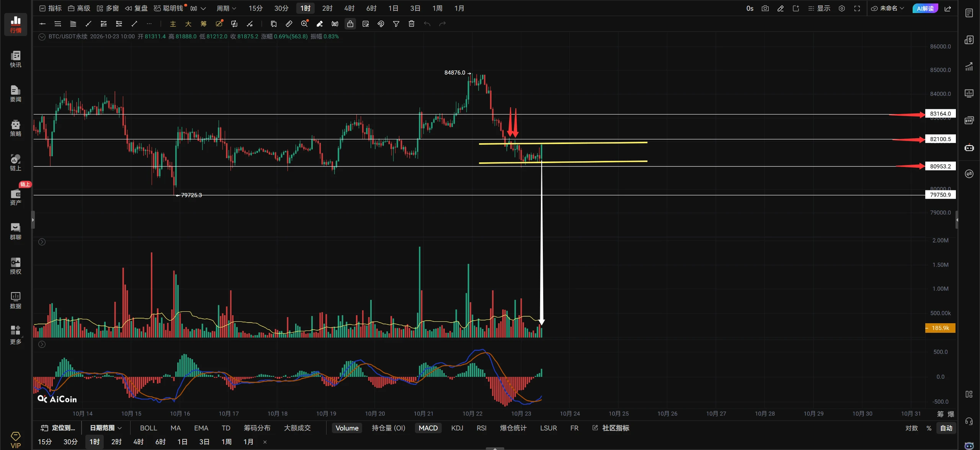Take a chart screenshot with camera icon
This screenshot has height=450, width=980.
click(x=765, y=8)
